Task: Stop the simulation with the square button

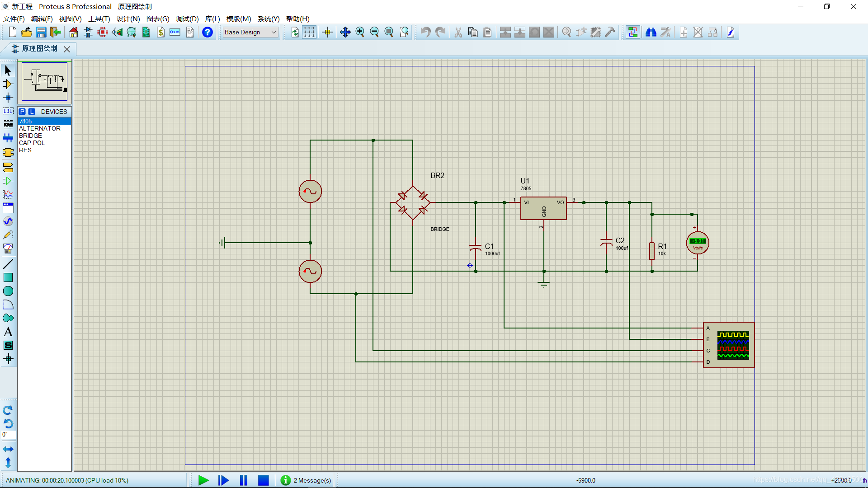Action: coord(263,480)
